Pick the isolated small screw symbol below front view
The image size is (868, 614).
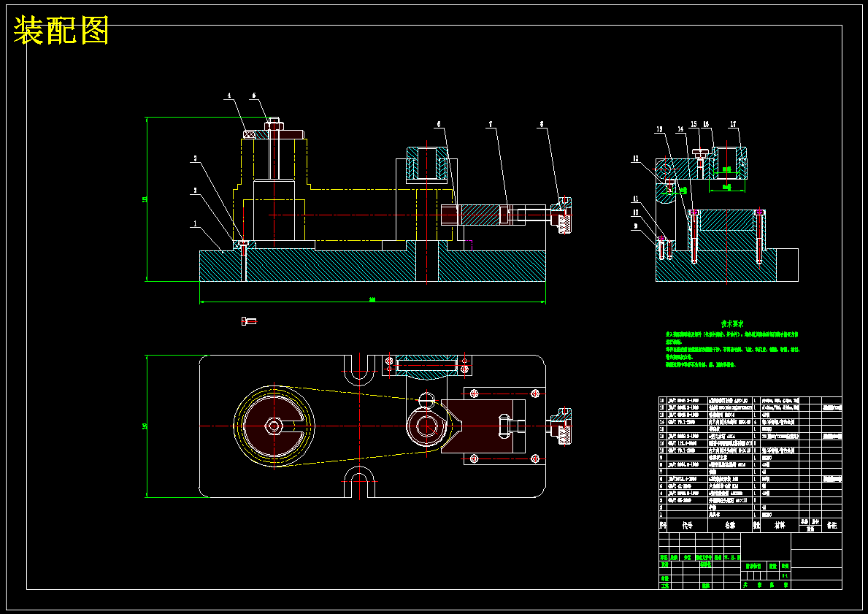pyautogui.click(x=248, y=321)
